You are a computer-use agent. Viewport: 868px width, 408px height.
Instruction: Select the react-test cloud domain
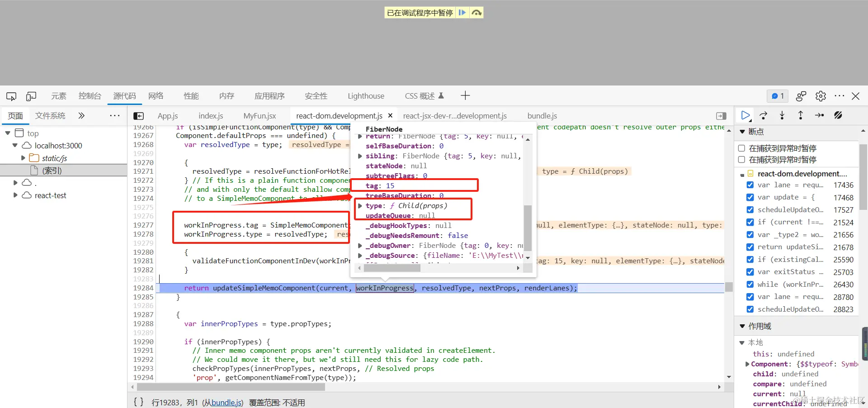[50, 195]
